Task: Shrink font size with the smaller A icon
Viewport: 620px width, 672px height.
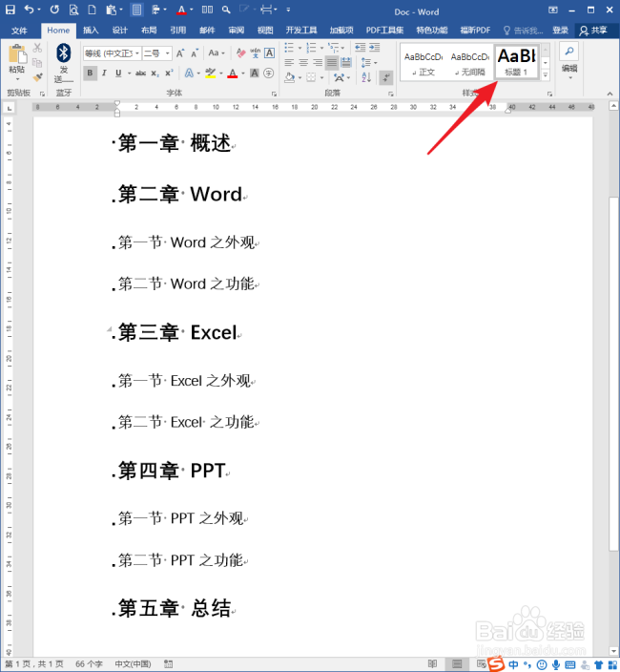Action: [x=195, y=53]
